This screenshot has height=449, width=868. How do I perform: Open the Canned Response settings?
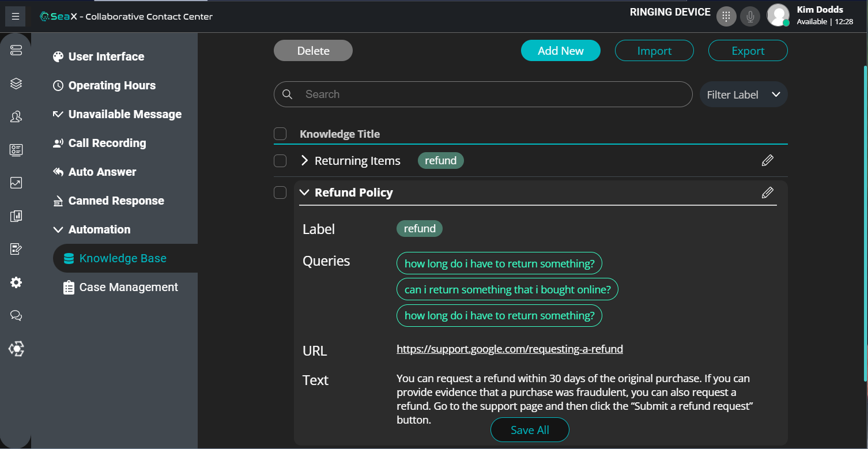coord(116,201)
